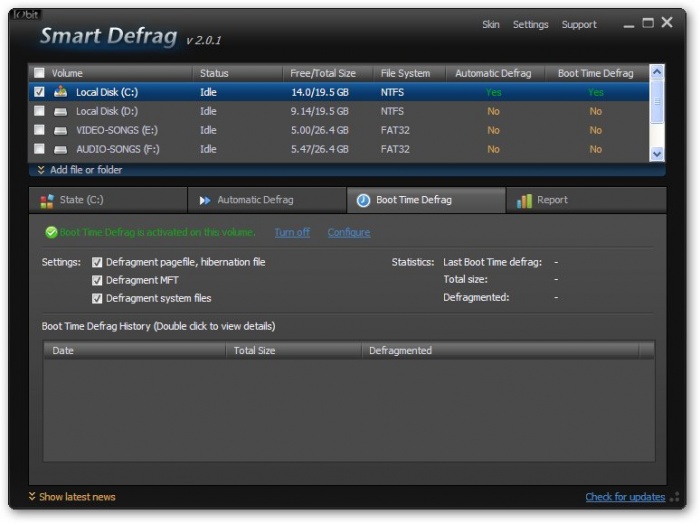Click the IObit logo in title corner
Screen dimensions: 700x523
(26, 14)
